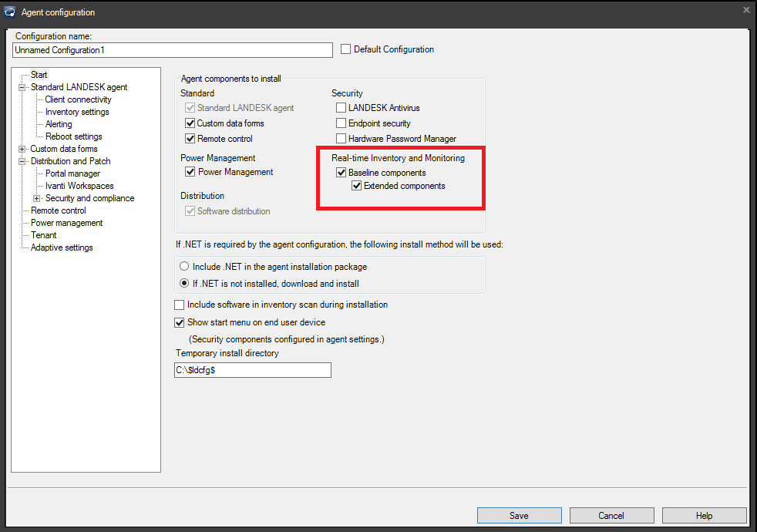Check Include software in inventory scan
Screen dimensions: 757x532
[x=179, y=304]
